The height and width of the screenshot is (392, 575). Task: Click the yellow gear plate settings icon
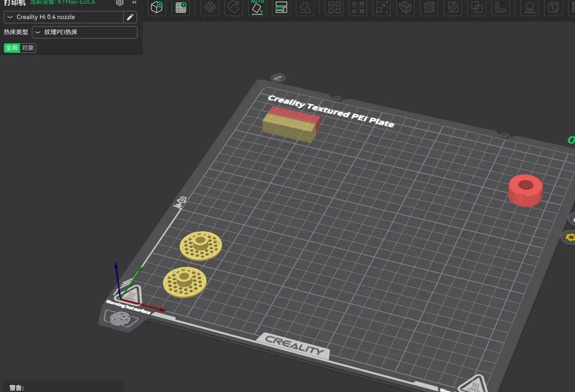tap(569, 236)
